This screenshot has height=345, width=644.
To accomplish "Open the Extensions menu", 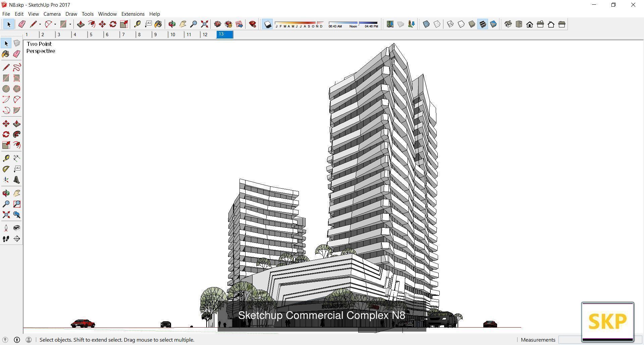I will (133, 14).
